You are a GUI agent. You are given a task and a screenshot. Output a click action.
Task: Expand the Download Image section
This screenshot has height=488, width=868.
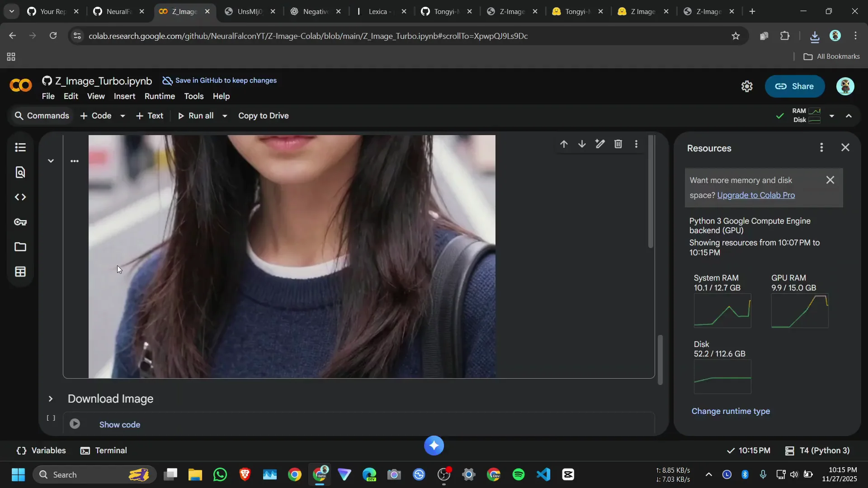[x=51, y=399]
